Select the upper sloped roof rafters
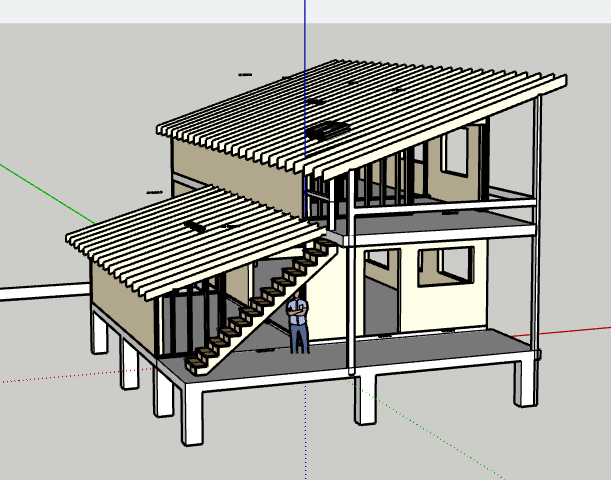Screen dimensions: 611x480 361,119
